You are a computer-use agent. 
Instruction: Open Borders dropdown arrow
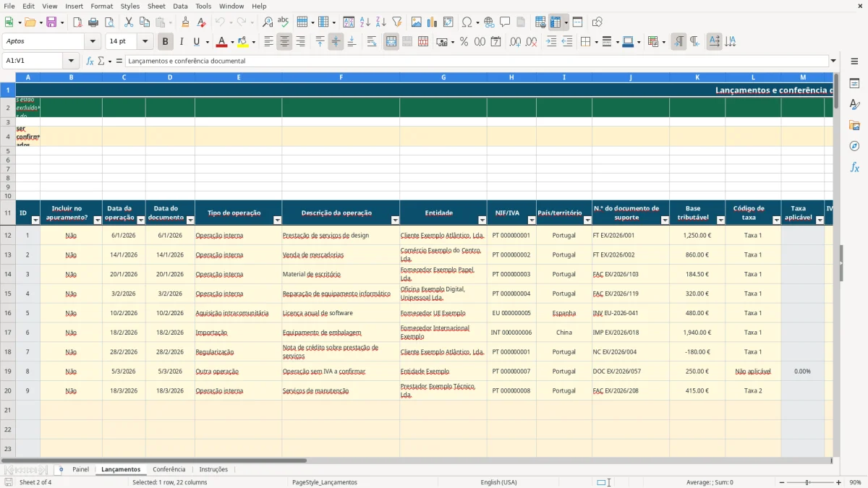click(595, 42)
